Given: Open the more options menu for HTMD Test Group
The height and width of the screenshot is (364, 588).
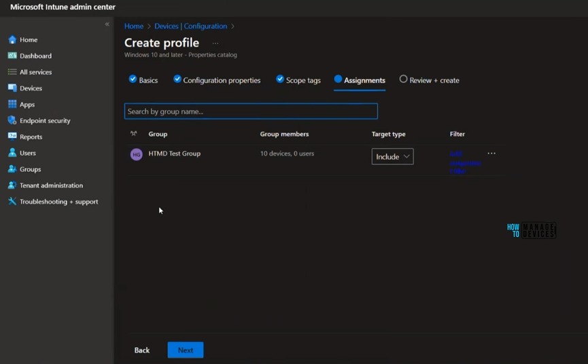Looking at the screenshot, I should [x=491, y=153].
